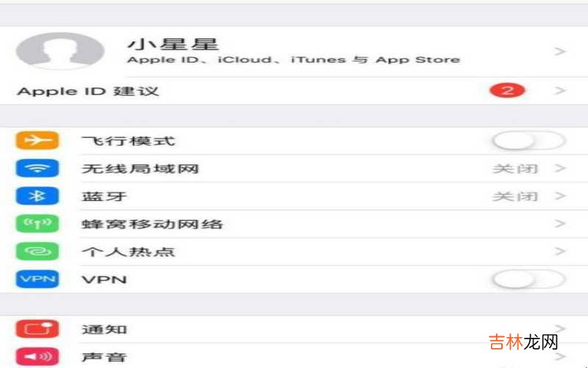The width and height of the screenshot is (588, 368).
Task: Open 无线局域网 Wi-Fi settings
Action: [140, 169]
